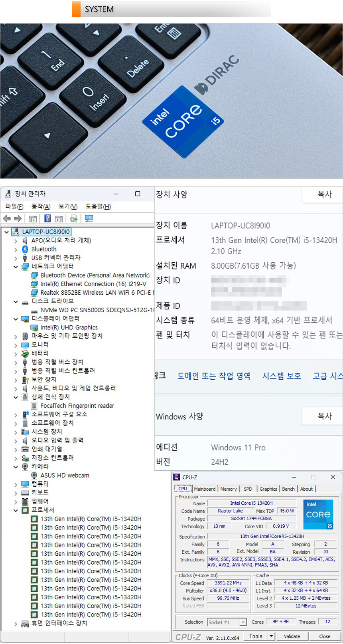Select Intel(R) UHD Graphics in the tree
Image resolution: width=343 pixels, height=644 pixels.
click(x=69, y=327)
